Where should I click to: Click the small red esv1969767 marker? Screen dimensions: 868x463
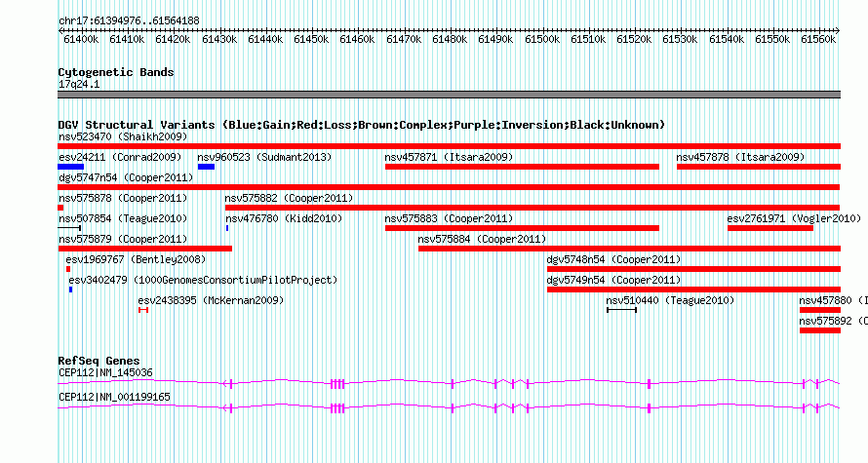[x=68, y=269]
